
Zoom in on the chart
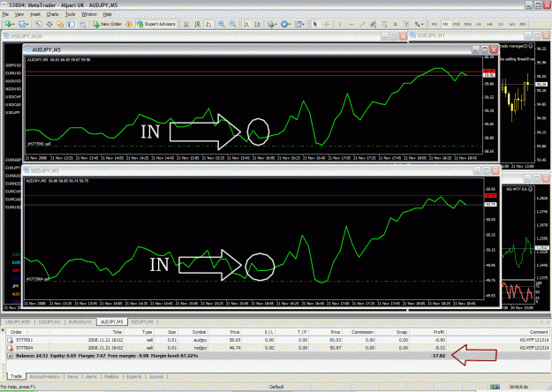[222, 24]
